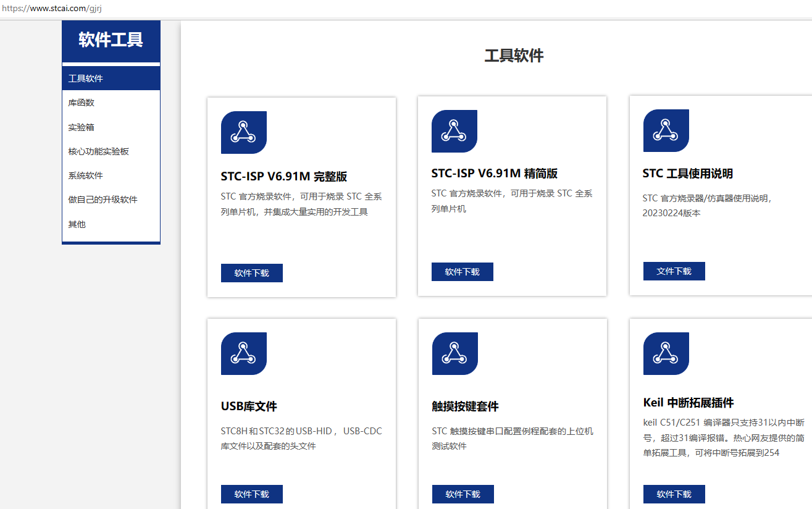Viewport: 812px width, 509px height.
Task: Click 文件下载 for STC 工具使用说明
Action: pos(674,271)
